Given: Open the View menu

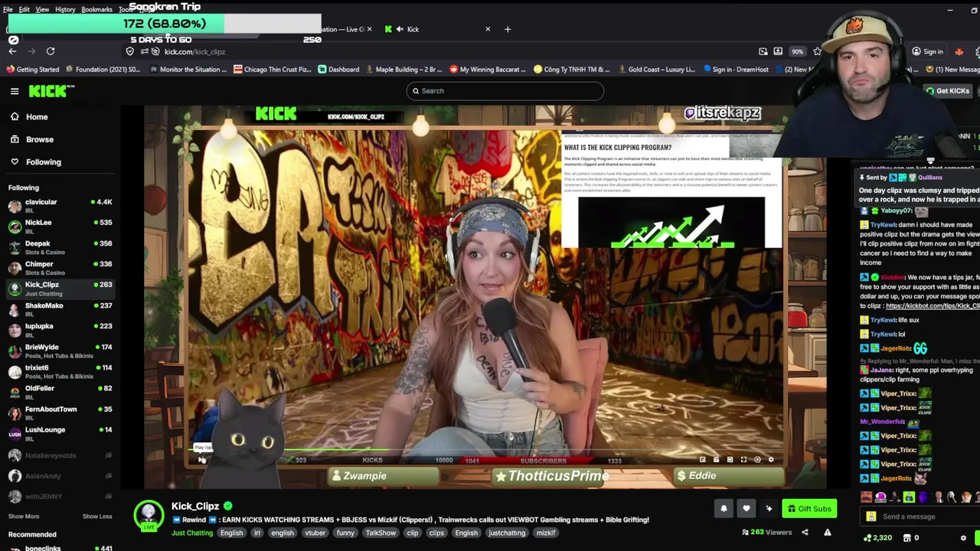Looking at the screenshot, I should pos(42,9).
